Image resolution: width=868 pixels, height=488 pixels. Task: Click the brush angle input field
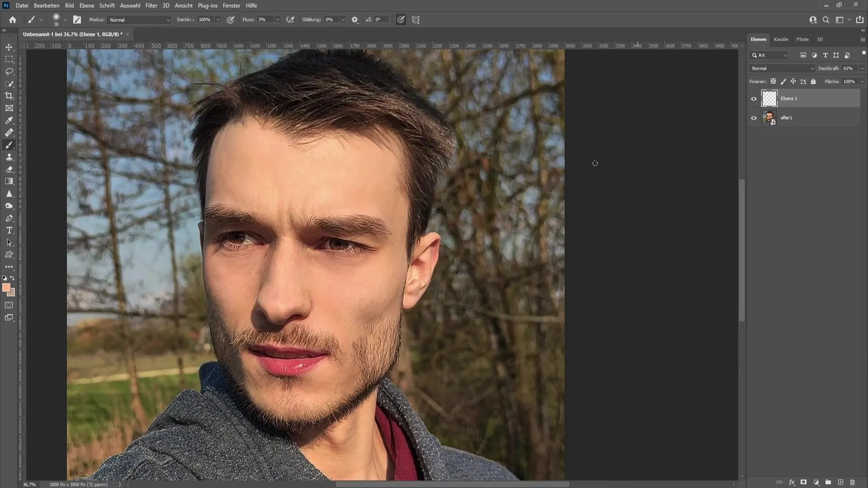click(381, 20)
